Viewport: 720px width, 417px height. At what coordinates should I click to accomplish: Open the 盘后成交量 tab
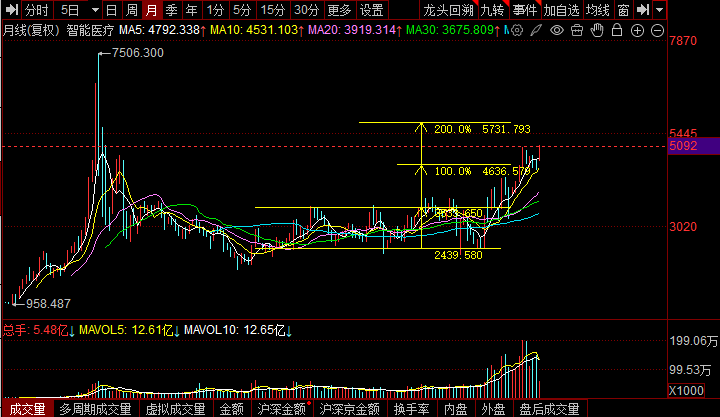click(x=549, y=409)
